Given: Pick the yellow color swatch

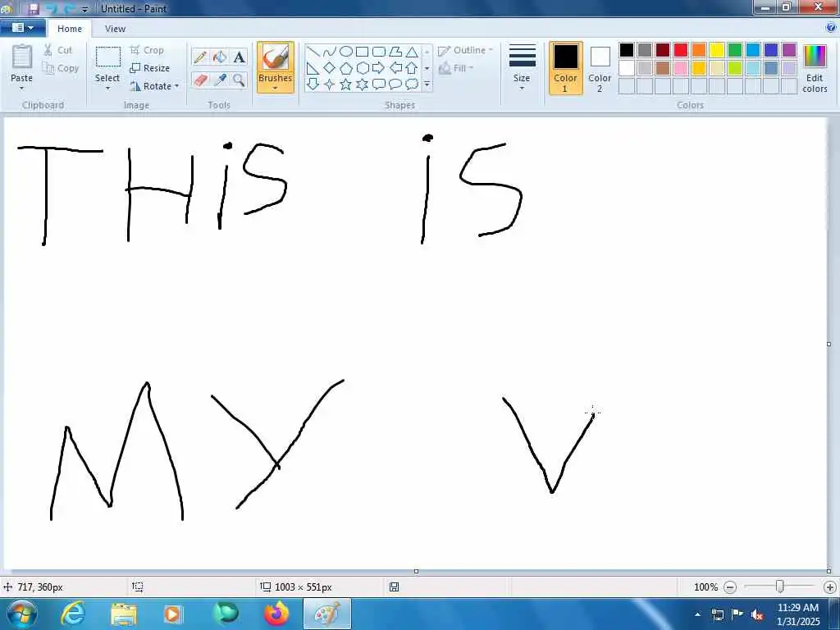Looking at the screenshot, I should tap(717, 50).
